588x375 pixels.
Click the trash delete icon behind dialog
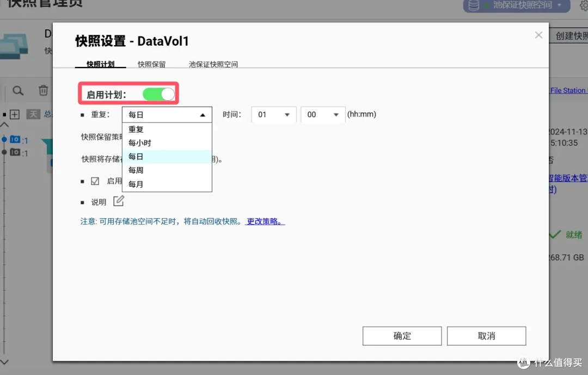[x=44, y=90]
